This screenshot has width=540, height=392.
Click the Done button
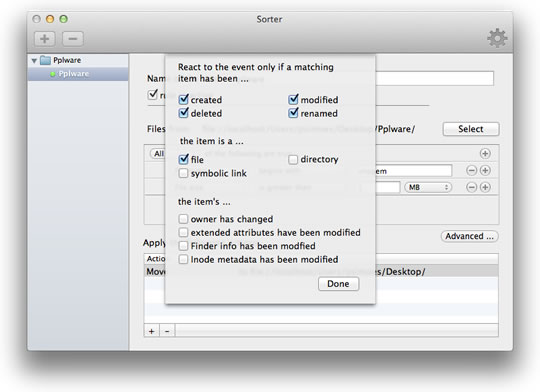point(338,284)
